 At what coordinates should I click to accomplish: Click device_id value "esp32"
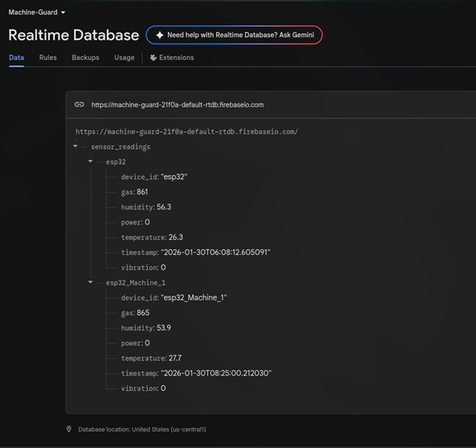[x=174, y=177]
